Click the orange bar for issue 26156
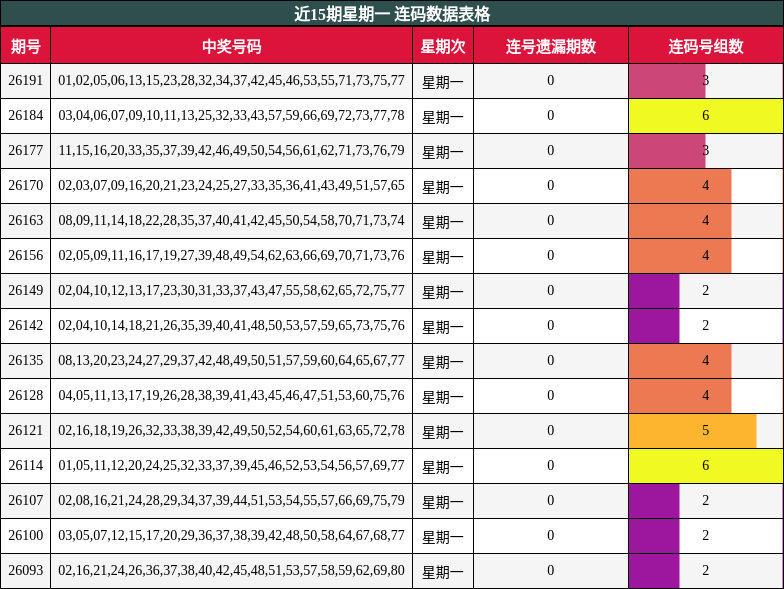The width and height of the screenshot is (784, 589). pos(680,256)
